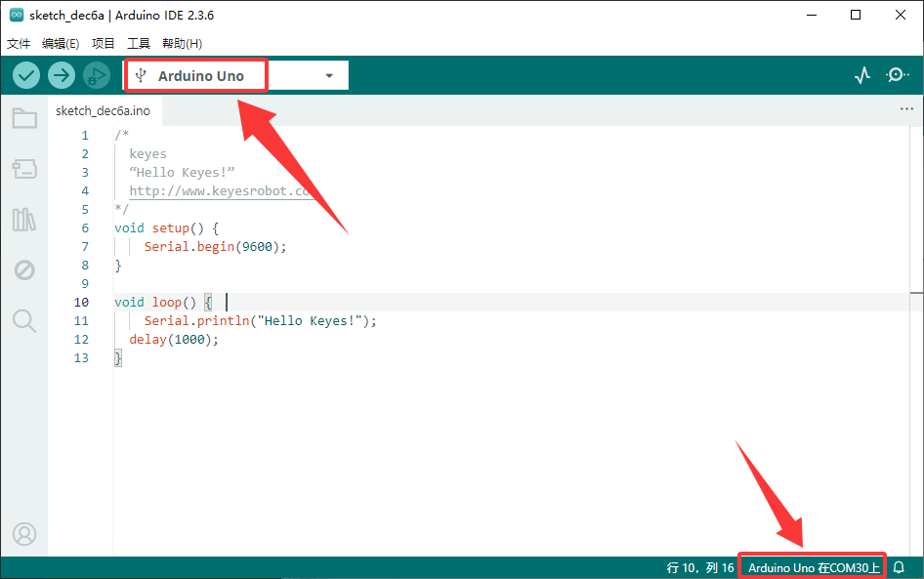Click the editor overview ruler marker
Viewport: 924px width, 579px height.
916,293
